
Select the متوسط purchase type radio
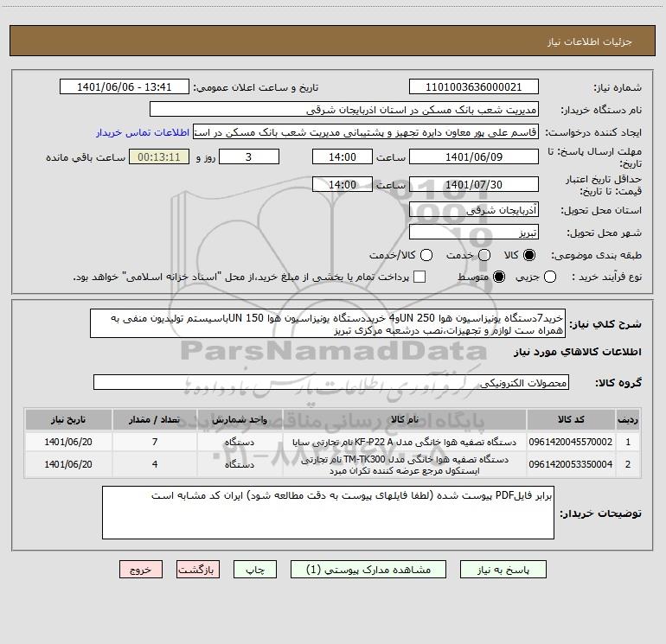click(499, 277)
